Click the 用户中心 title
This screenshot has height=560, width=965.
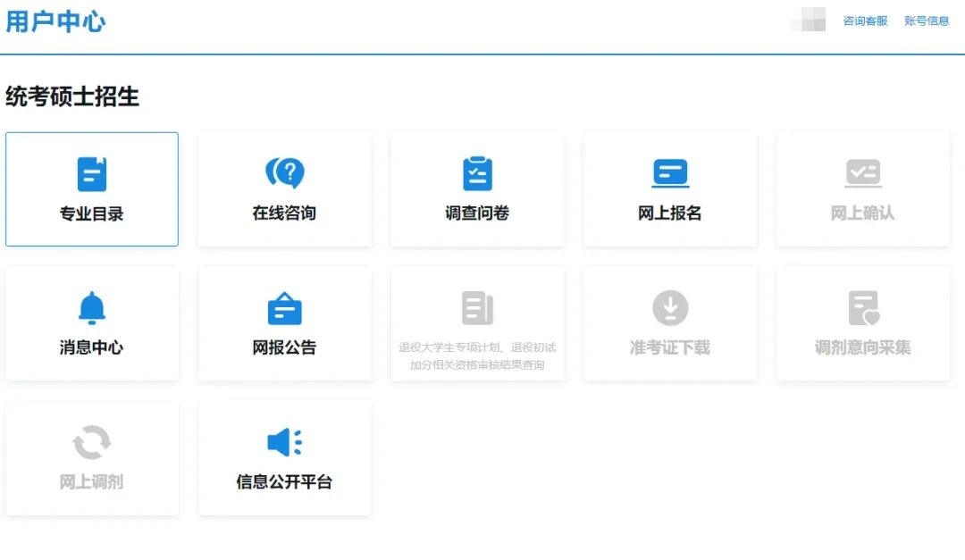(55, 22)
